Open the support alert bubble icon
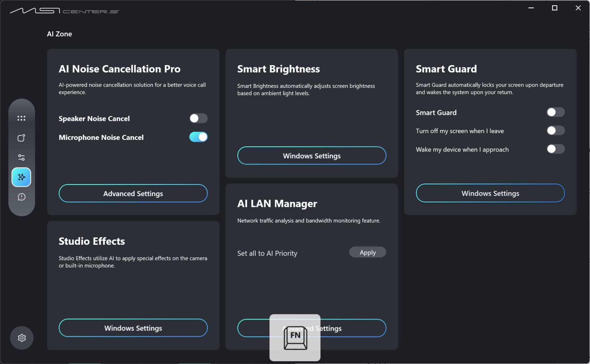Image resolution: width=590 pixels, height=364 pixels. coord(21,197)
